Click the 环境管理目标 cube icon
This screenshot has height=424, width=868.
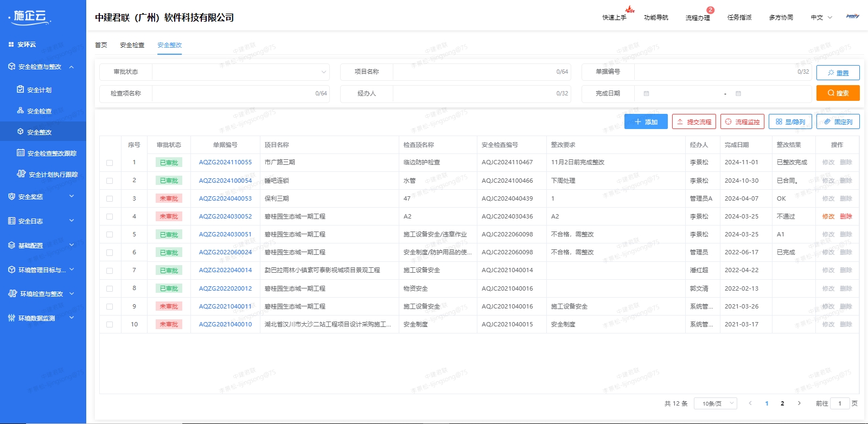point(12,269)
